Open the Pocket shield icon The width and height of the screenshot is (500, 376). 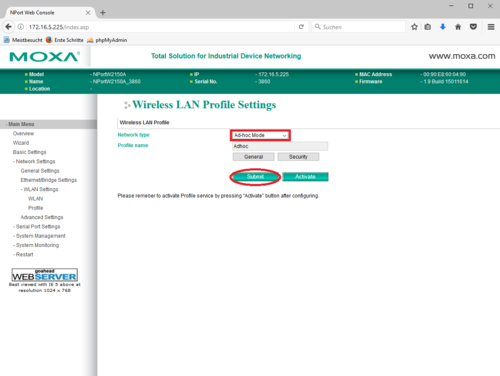tap(473, 27)
